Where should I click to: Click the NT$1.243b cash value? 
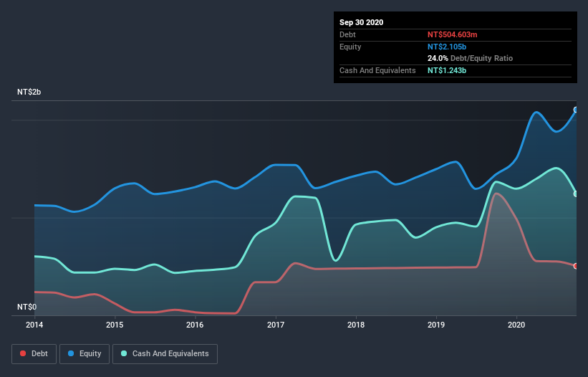[447, 70]
